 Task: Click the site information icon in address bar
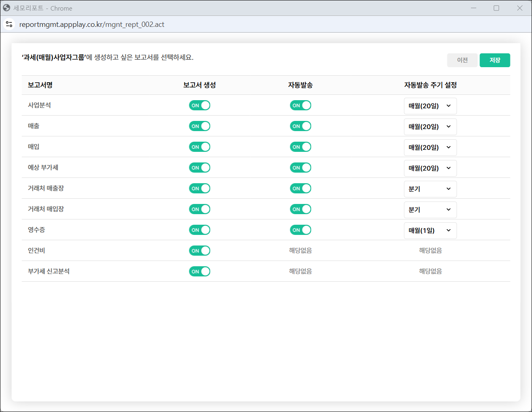(x=9, y=24)
